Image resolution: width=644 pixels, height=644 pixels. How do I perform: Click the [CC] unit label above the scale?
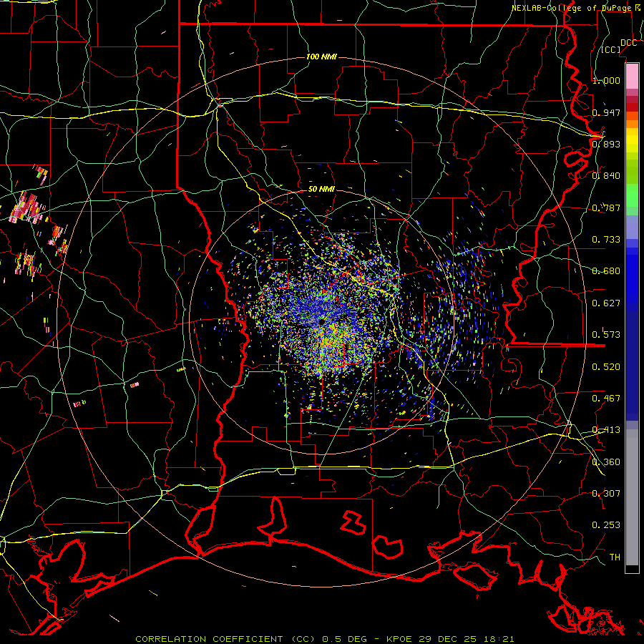pos(611,49)
